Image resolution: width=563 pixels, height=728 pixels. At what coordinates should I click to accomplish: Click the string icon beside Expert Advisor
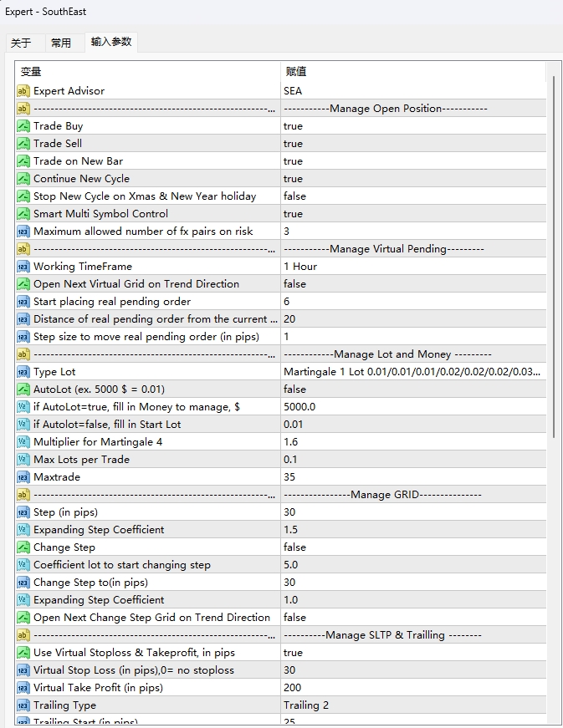point(23,90)
